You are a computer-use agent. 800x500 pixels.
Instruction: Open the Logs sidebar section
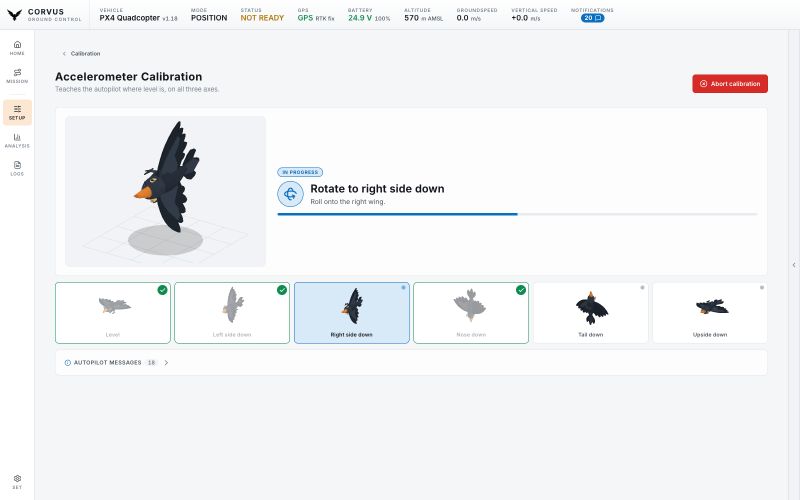(x=17, y=169)
